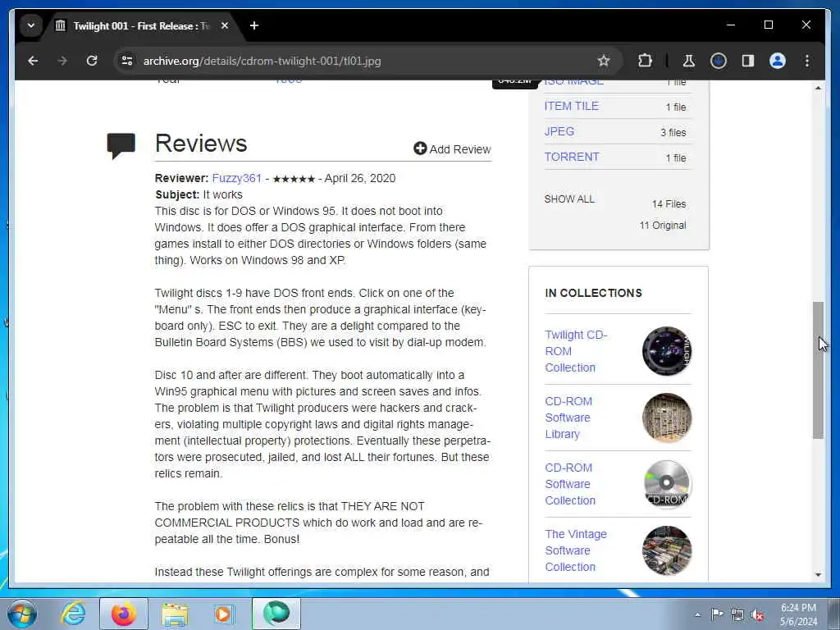Image resolution: width=840 pixels, height=630 pixels.
Task: Reload the archive.org page
Action: point(92,61)
